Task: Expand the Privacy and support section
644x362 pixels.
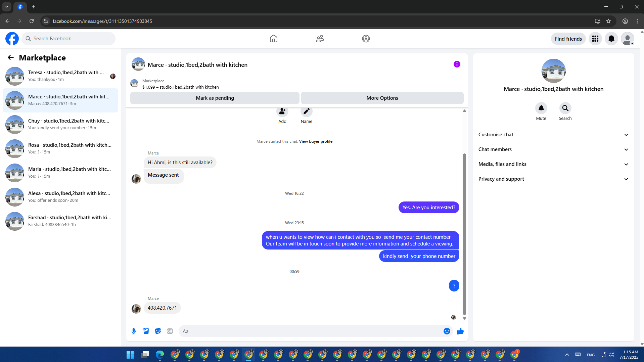Action: (554, 179)
